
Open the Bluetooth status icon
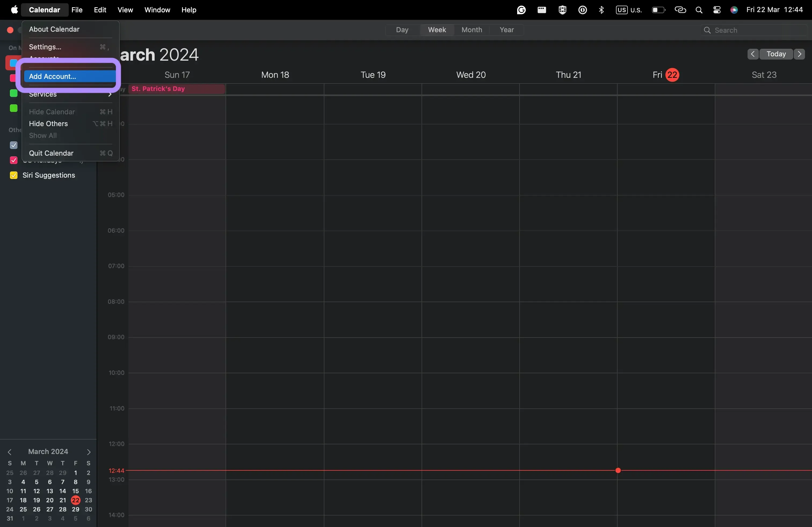point(601,10)
